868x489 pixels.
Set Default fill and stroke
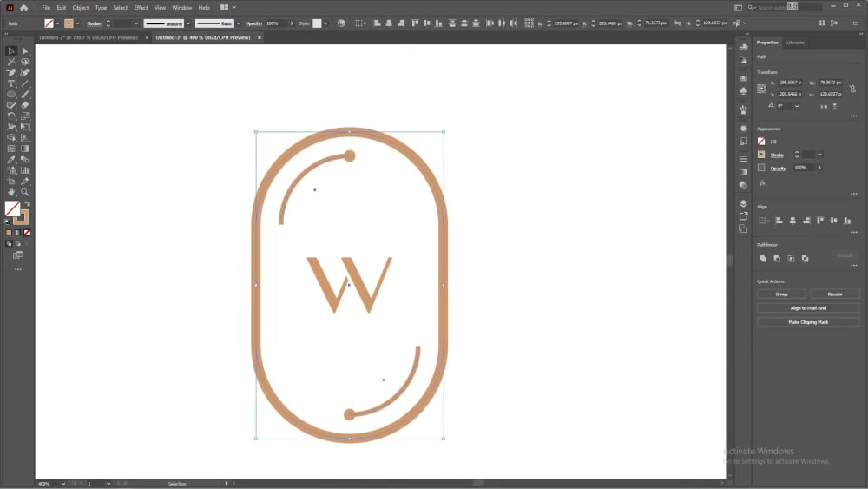click(8, 222)
